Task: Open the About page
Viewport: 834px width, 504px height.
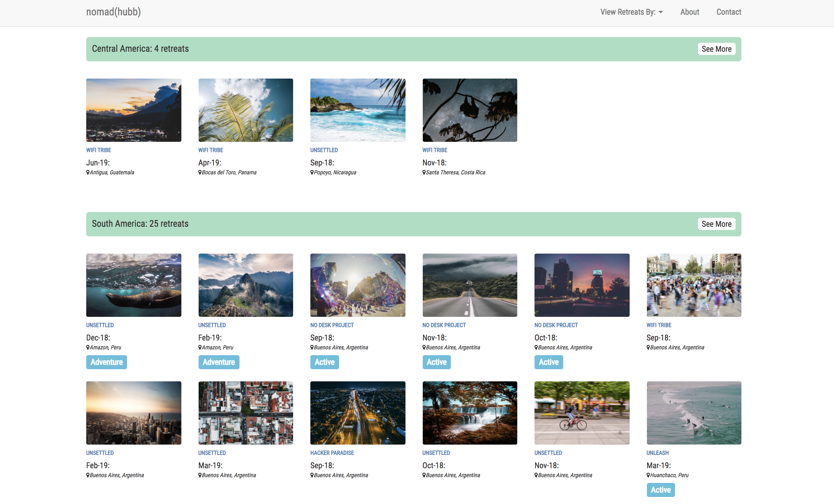Action: pos(689,12)
